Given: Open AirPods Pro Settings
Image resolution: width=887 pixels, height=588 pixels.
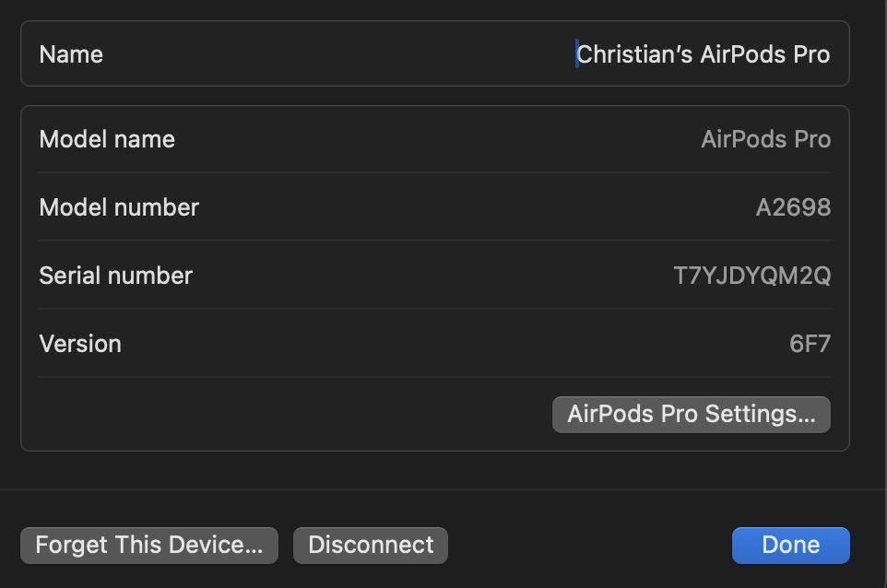Looking at the screenshot, I should (691, 414).
